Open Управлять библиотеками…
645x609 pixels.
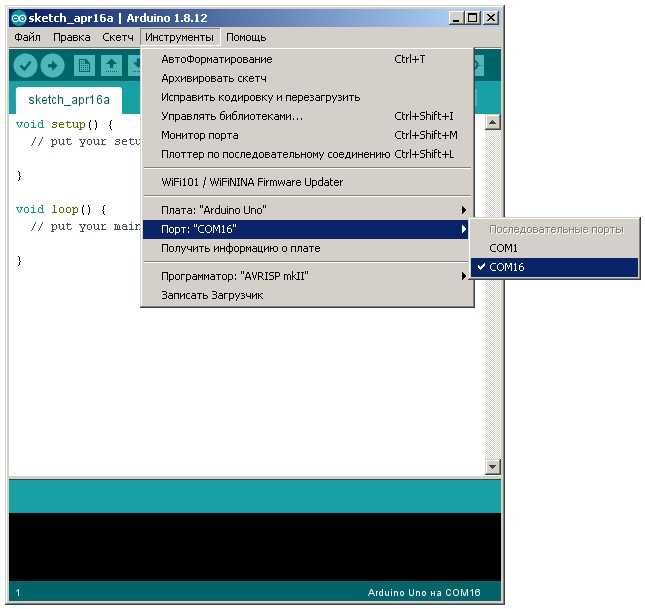[307, 116]
